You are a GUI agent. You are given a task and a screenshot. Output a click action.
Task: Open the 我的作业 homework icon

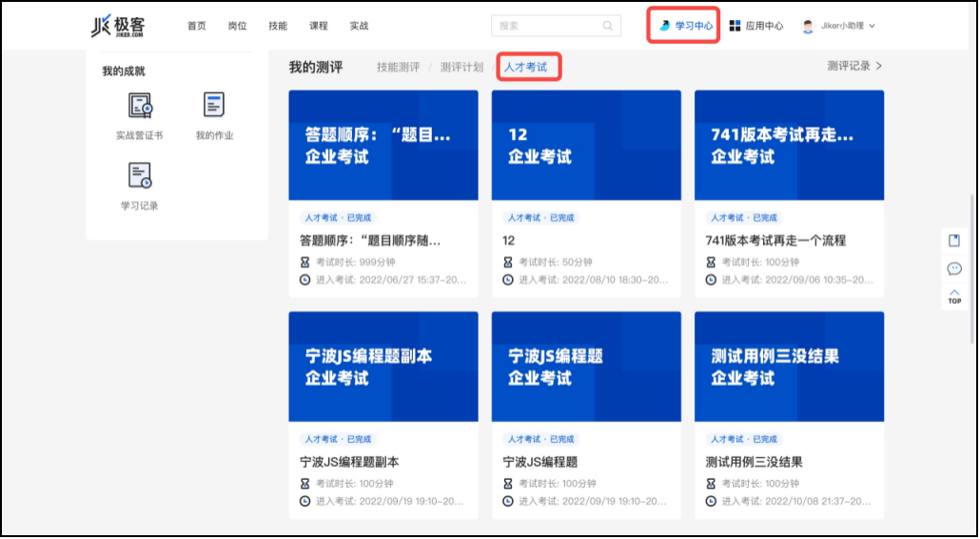coord(214,105)
